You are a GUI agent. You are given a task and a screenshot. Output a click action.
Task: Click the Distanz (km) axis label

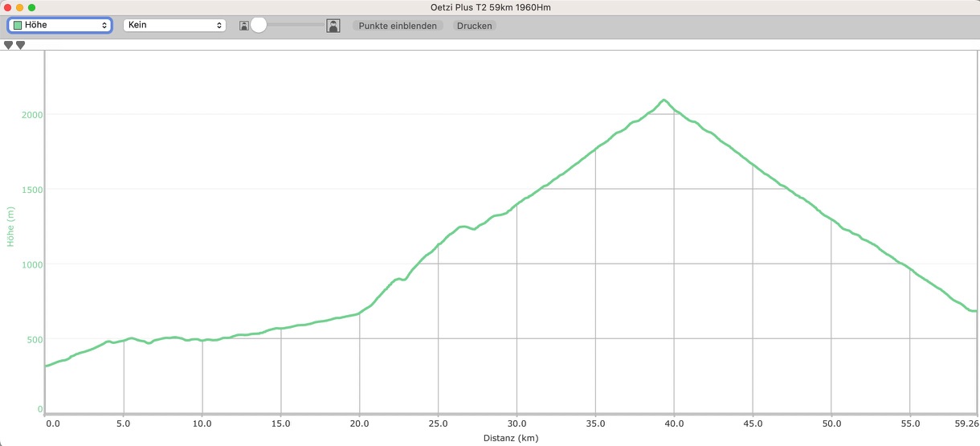click(510, 439)
